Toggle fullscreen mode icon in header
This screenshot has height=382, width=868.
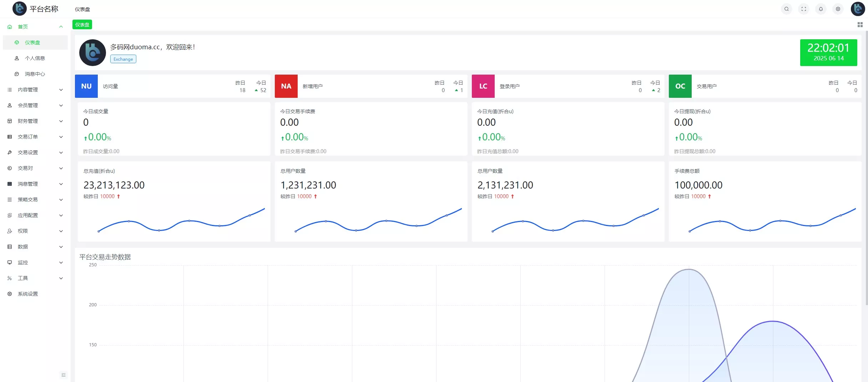coord(803,9)
